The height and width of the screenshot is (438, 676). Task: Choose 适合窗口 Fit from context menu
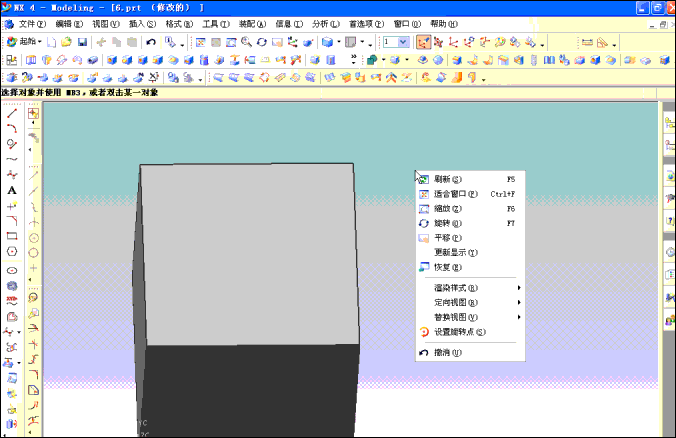pos(470,194)
